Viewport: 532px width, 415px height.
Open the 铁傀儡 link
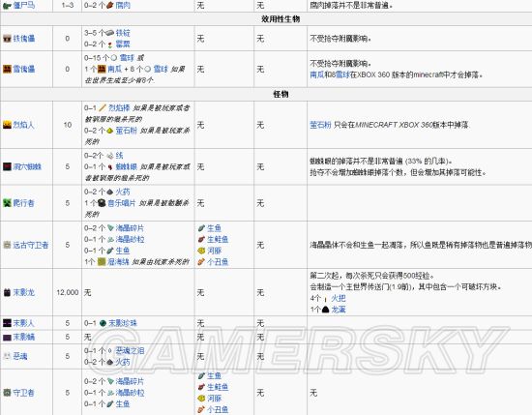[24, 39]
